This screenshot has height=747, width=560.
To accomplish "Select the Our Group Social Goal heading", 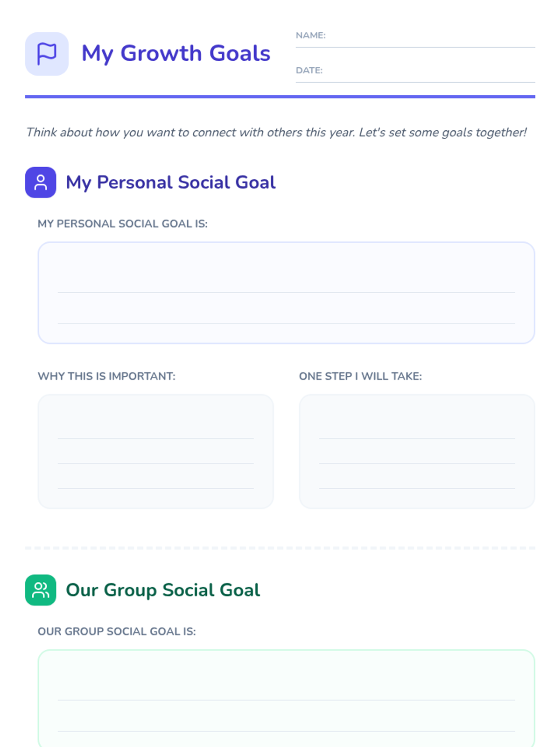I will [x=163, y=590].
